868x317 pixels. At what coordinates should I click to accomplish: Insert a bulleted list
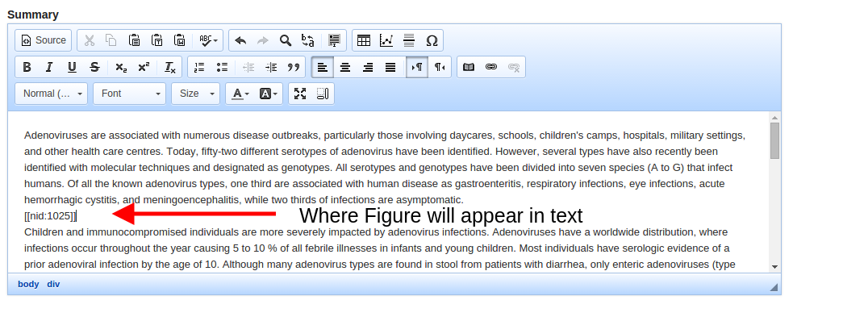coord(222,68)
